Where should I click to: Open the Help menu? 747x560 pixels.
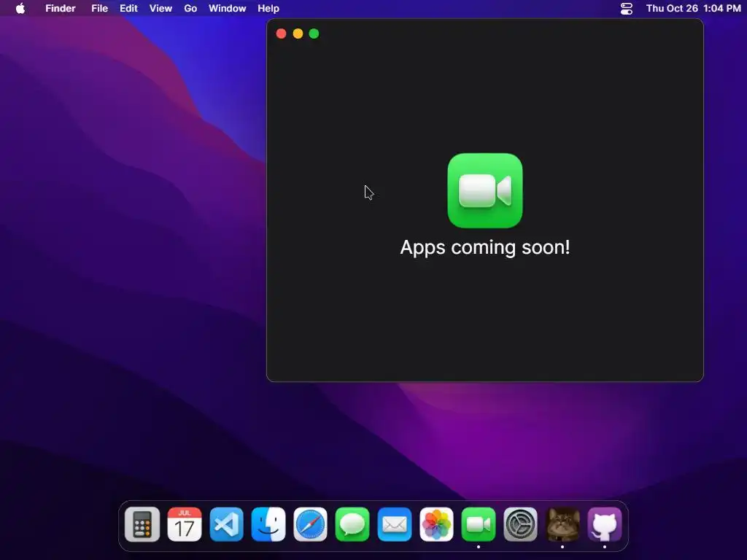coord(268,8)
